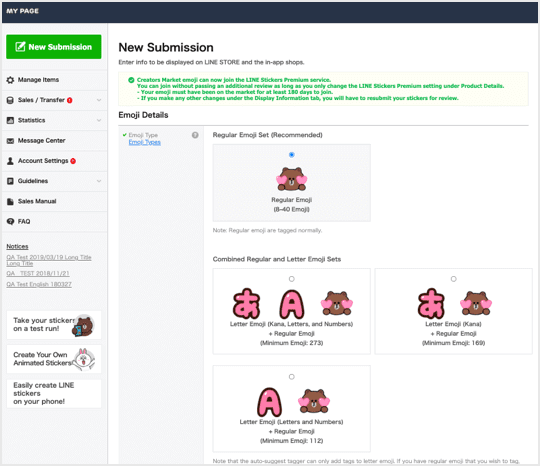Click the FAQ speech bubble icon
This screenshot has width=540, height=466.
(10, 221)
